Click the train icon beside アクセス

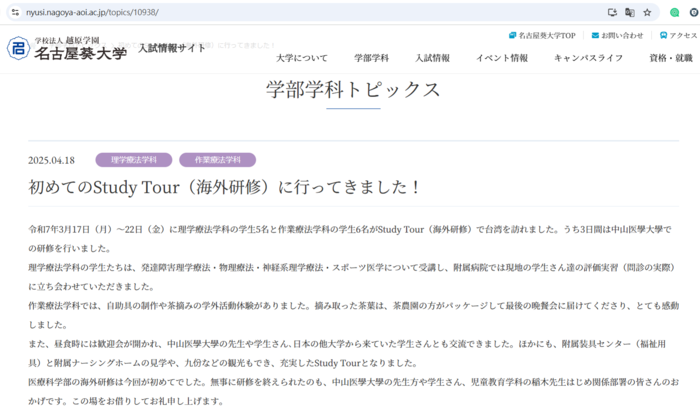click(663, 35)
